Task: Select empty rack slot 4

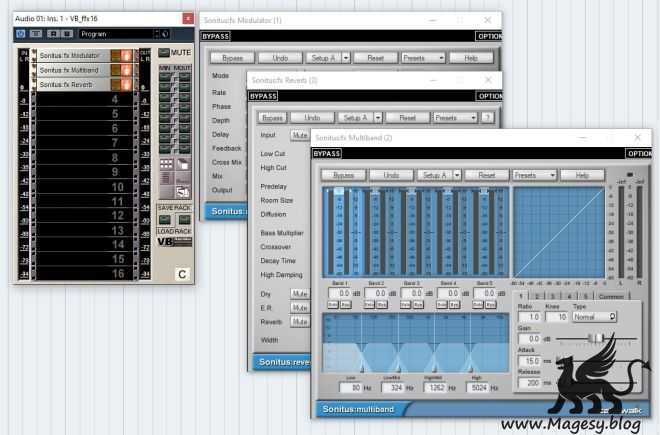Action: click(84, 99)
